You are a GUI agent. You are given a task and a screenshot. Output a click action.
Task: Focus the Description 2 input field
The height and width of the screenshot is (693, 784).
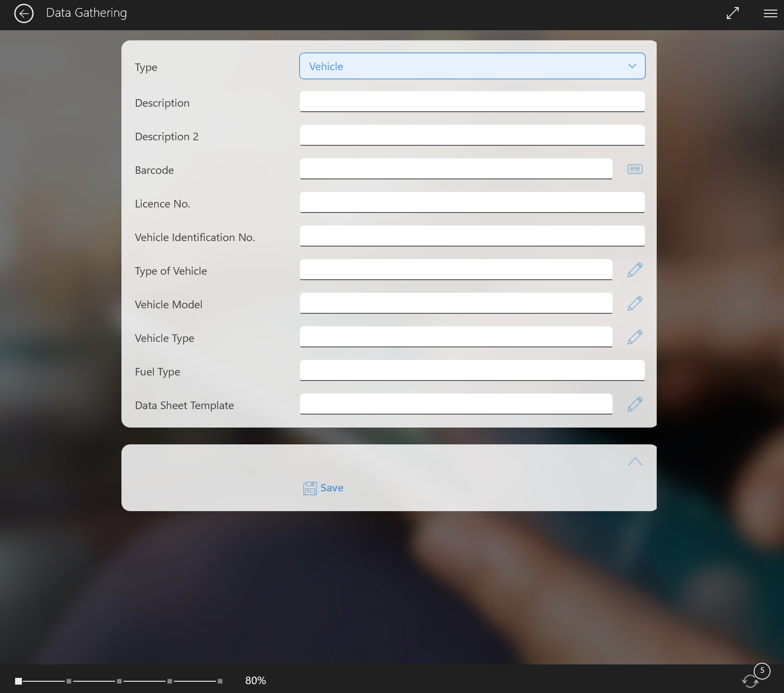click(472, 135)
